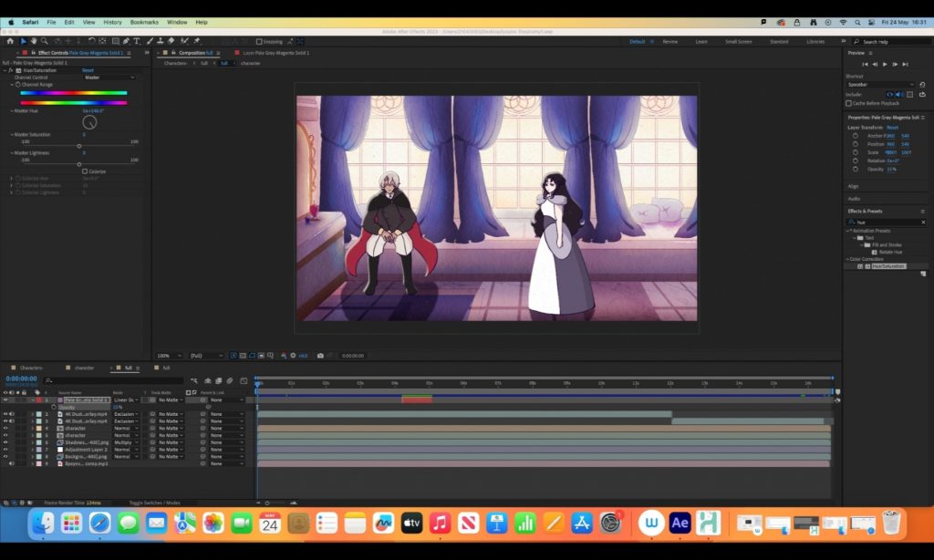Screen dimensions: 934x560
Task: Jump to first frame in Preview panel
Action: (865, 64)
